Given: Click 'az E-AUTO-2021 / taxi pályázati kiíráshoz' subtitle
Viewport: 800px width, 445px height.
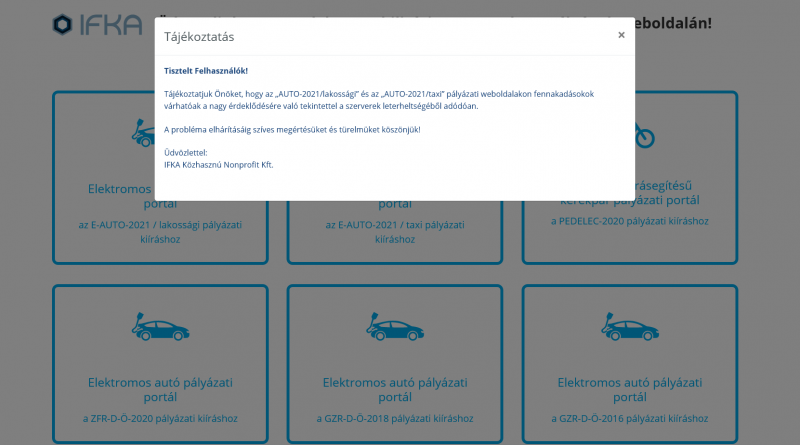Looking at the screenshot, I should click(395, 232).
